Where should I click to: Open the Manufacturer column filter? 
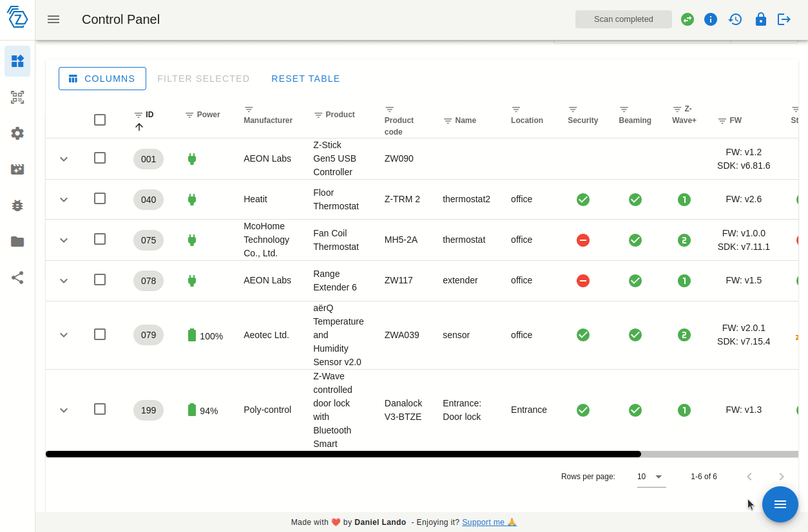(x=249, y=109)
